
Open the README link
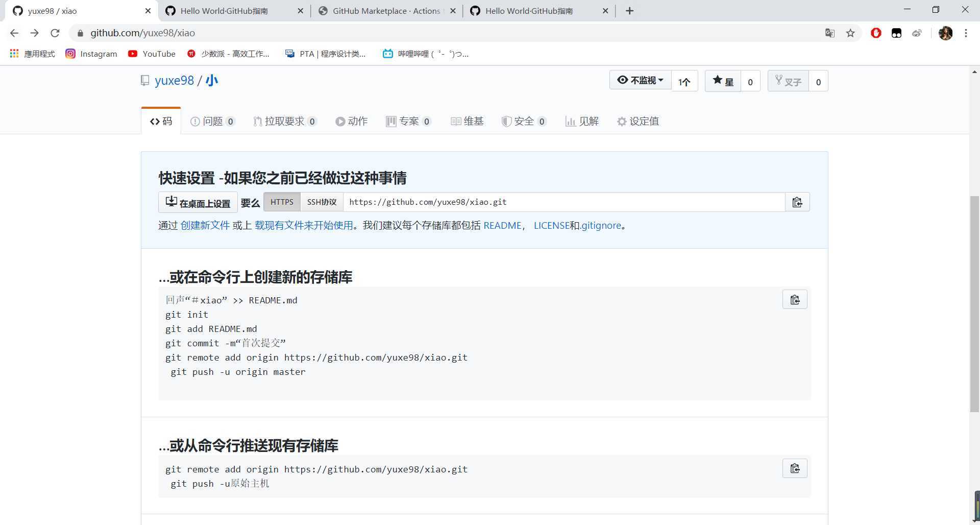pos(502,225)
